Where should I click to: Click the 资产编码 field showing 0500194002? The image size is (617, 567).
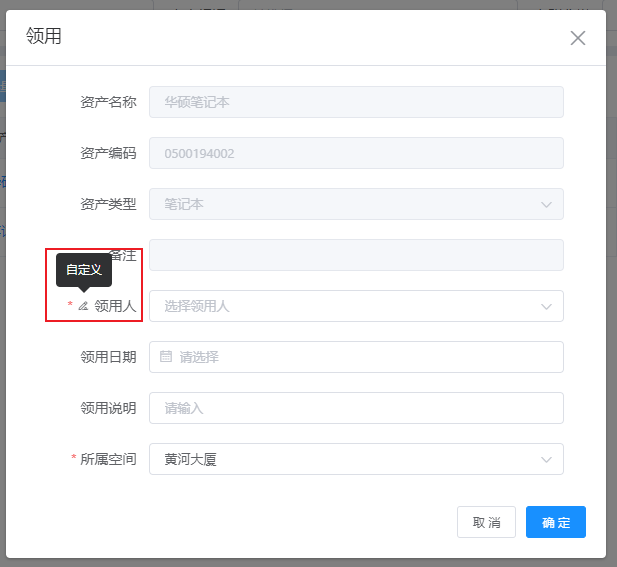pos(355,153)
